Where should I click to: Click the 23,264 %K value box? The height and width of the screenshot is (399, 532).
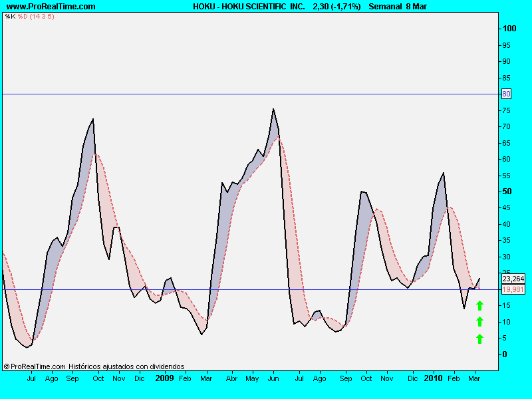click(513, 279)
